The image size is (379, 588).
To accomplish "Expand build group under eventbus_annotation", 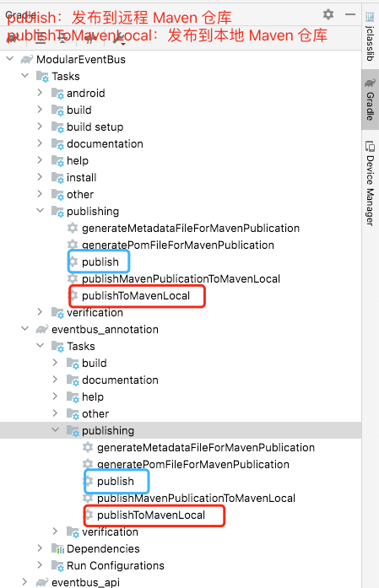I will point(55,363).
